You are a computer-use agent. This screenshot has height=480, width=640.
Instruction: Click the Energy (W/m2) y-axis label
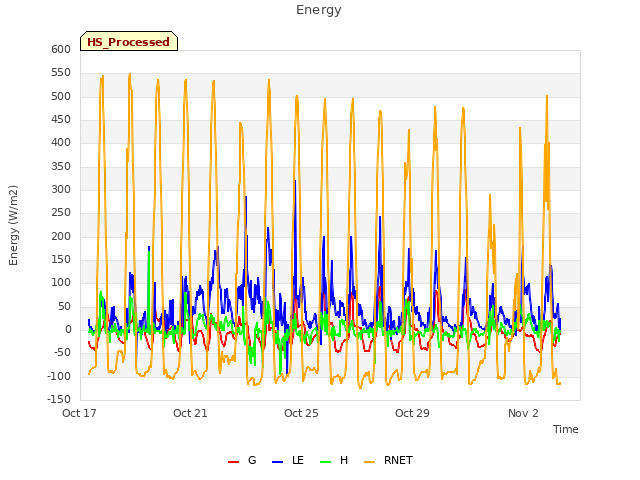pyautogui.click(x=13, y=225)
